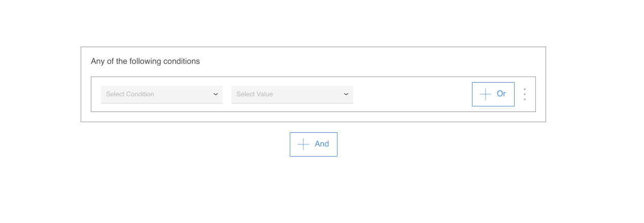
Task: Click the chevron arrow on Select Value
Action: (346, 94)
